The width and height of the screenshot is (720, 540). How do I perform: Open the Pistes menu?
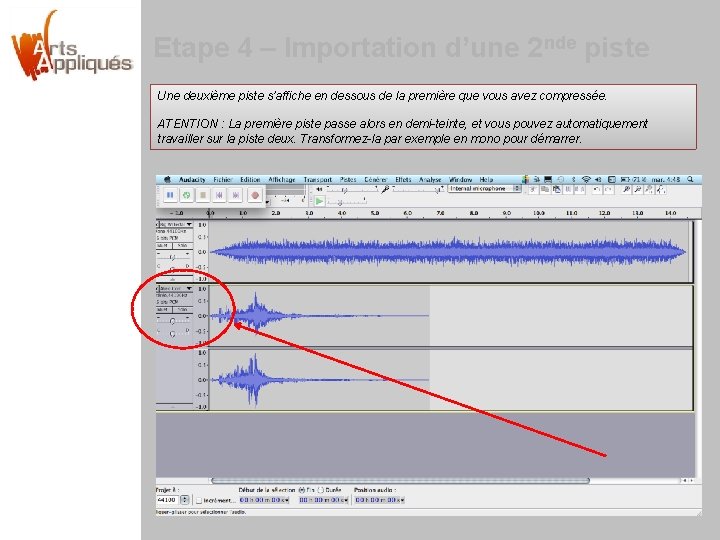(x=348, y=180)
